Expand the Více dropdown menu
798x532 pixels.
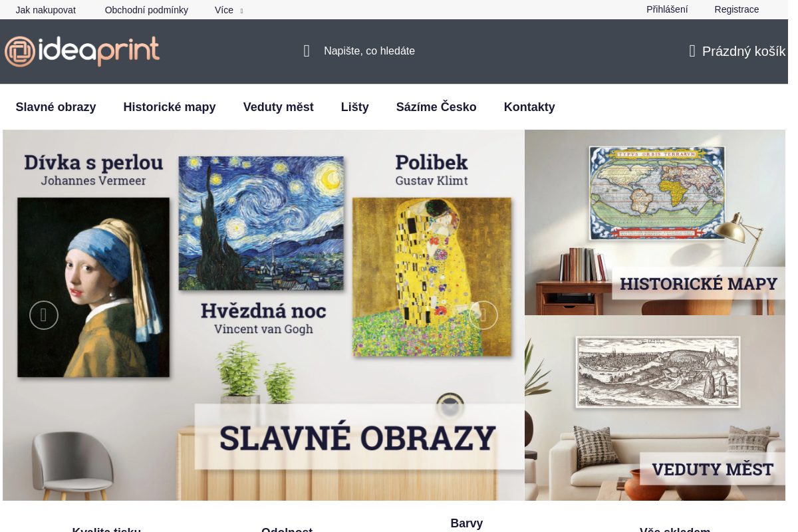coord(229,10)
